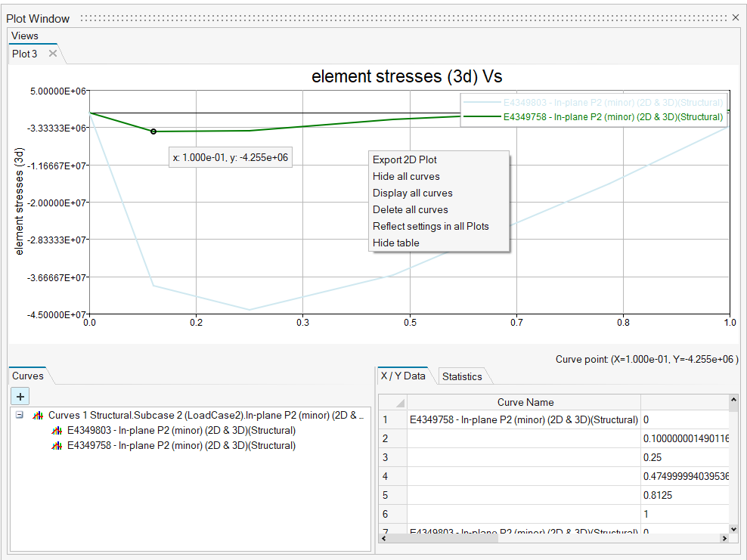Click the plus icon to add curves
The width and height of the screenshot is (747, 560).
20,396
